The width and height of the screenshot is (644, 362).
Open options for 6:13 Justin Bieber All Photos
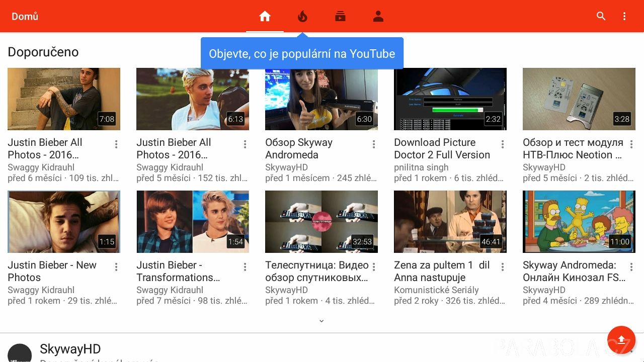(x=245, y=144)
